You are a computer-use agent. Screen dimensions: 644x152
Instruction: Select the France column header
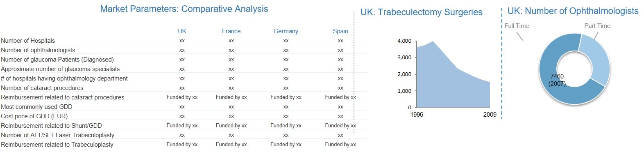click(231, 31)
